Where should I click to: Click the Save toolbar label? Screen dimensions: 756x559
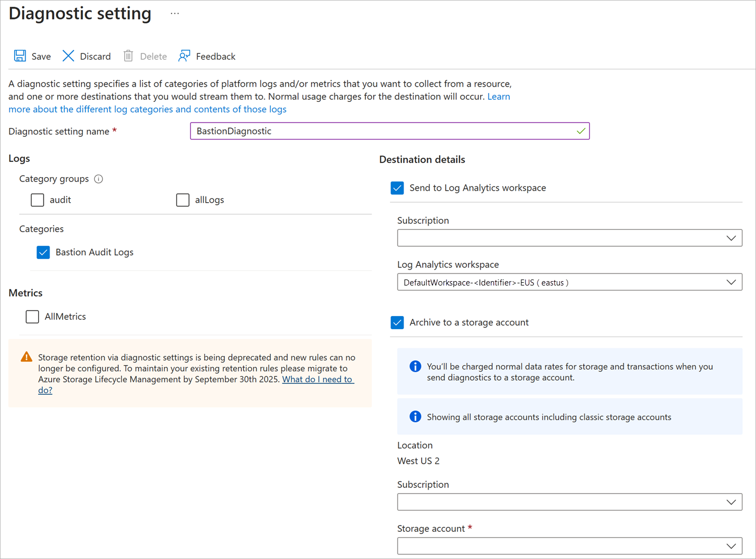pos(41,56)
